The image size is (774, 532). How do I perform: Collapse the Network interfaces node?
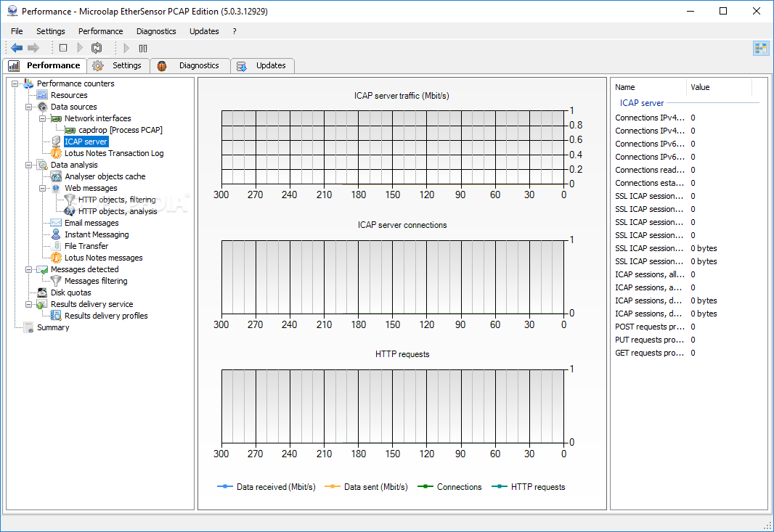(x=42, y=118)
